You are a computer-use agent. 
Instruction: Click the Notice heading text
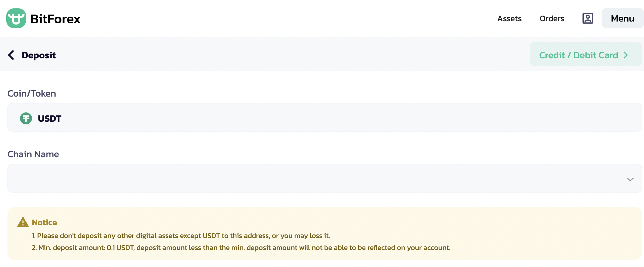coord(44,222)
